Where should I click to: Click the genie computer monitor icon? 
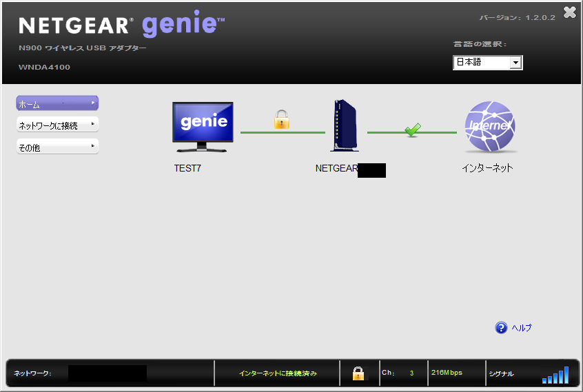203,126
